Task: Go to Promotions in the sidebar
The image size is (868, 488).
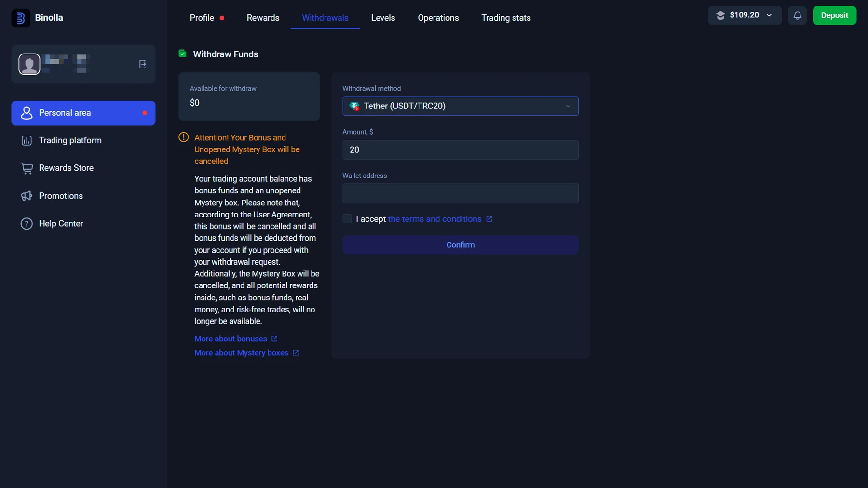Action: coord(83,196)
